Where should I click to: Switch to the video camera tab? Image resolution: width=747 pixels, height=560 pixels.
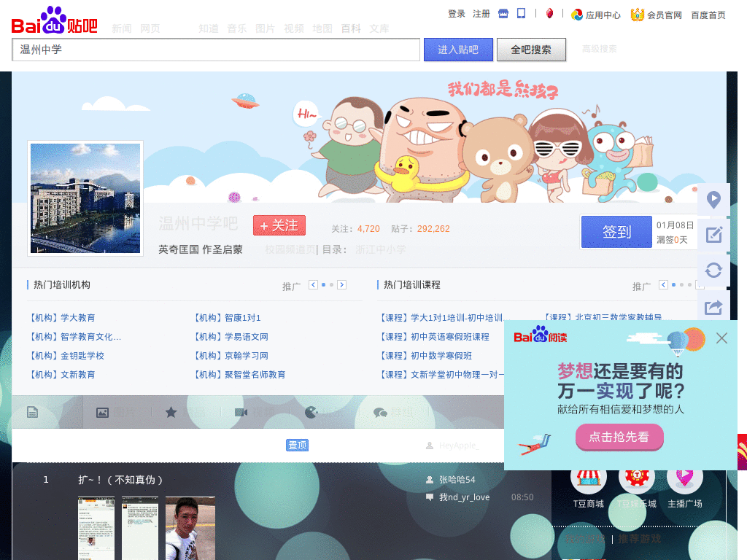pos(241,412)
